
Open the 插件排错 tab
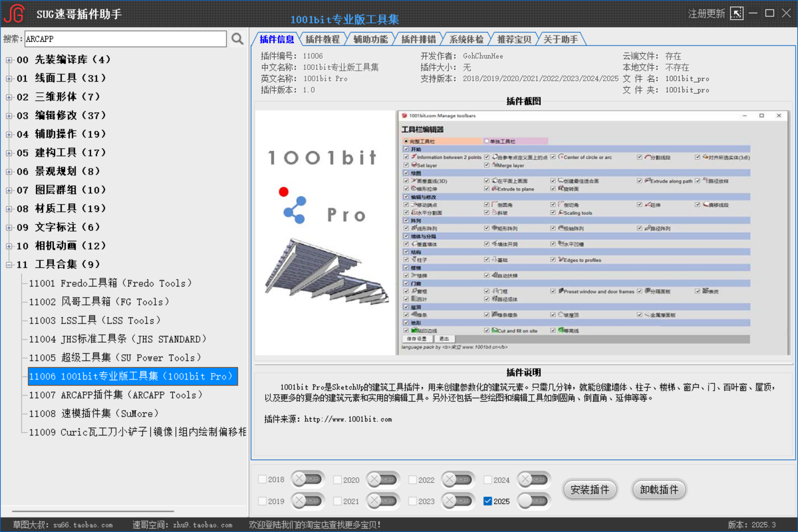pyautogui.click(x=419, y=39)
